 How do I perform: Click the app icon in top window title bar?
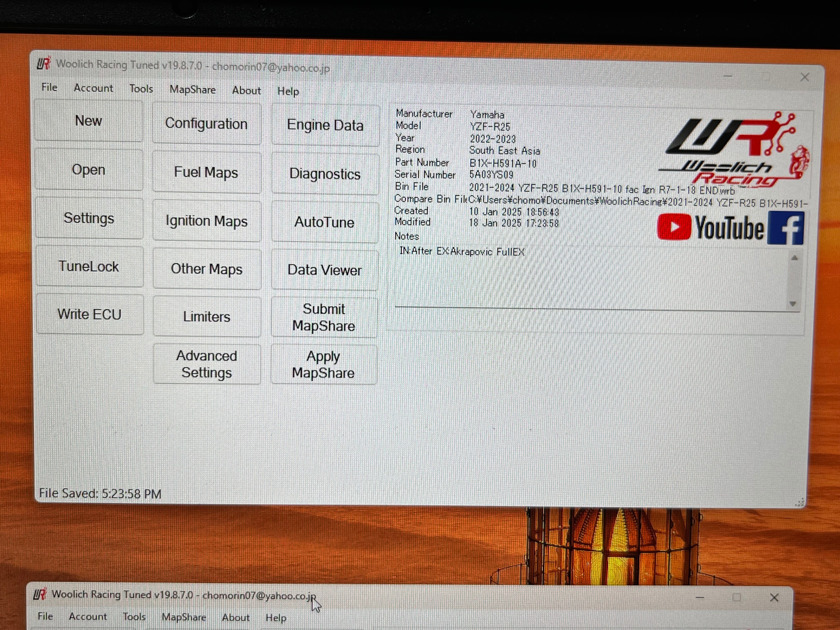tap(44, 63)
